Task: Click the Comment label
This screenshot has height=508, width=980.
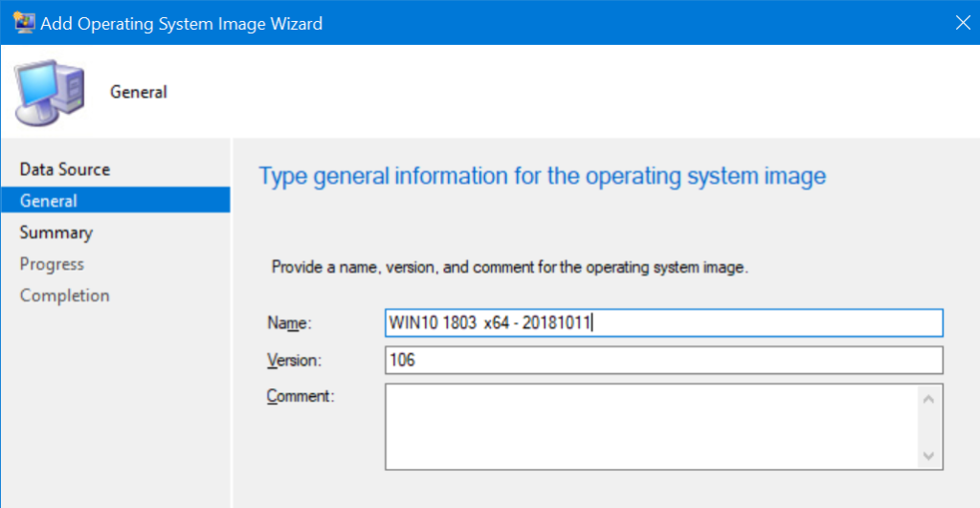Action: click(x=301, y=396)
